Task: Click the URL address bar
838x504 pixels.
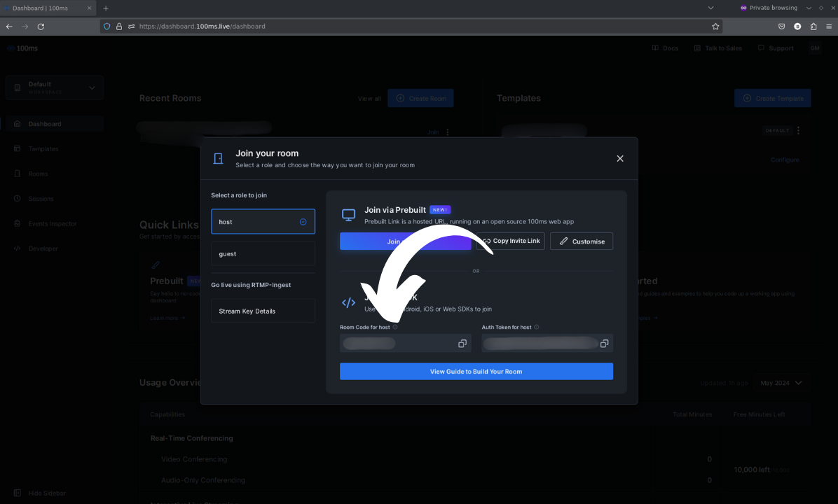Action: tap(411, 26)
